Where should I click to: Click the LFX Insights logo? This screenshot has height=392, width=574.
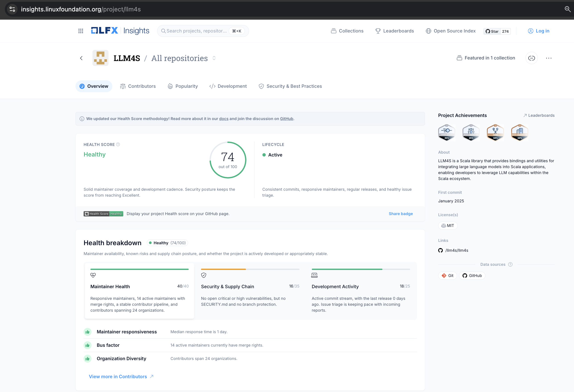point(120,31)
